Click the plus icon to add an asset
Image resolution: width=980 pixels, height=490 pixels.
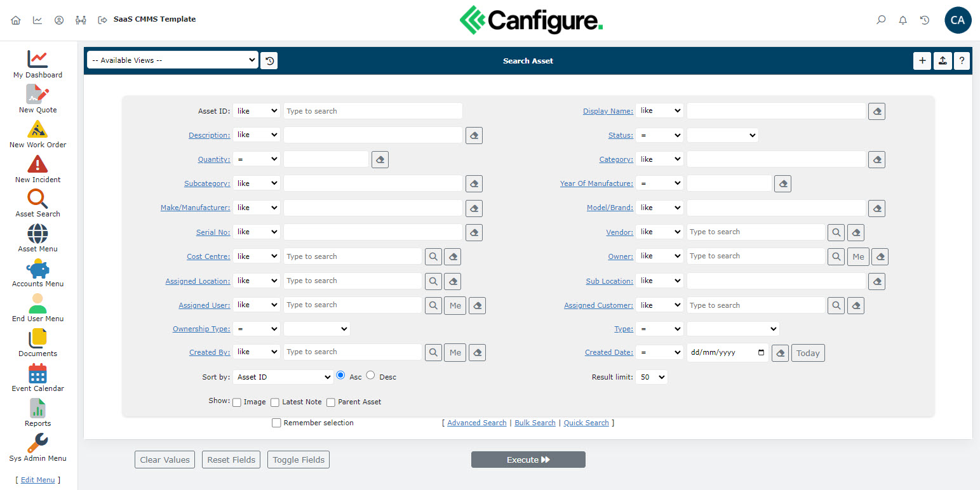pyautogui.click(x=922, y=61)
